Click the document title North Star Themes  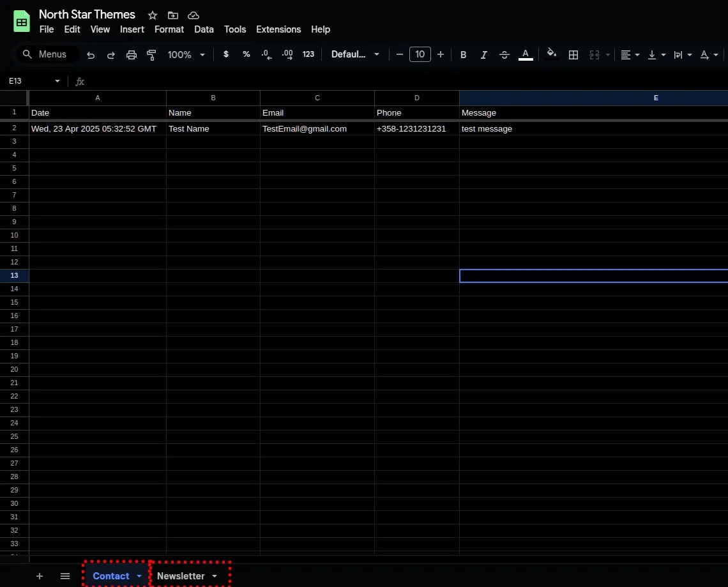[x=87, y=15]
